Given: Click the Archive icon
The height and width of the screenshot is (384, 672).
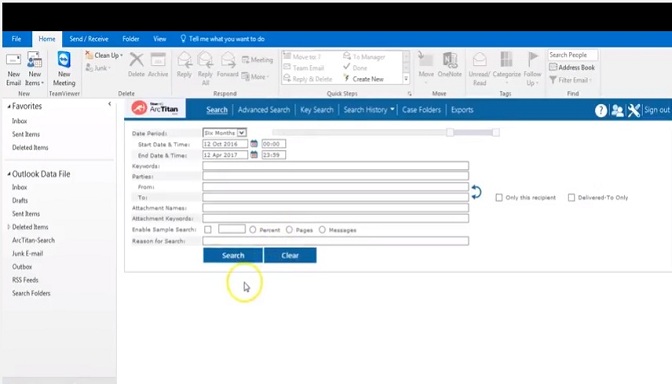Looking at the screenshot, I should pos(158,65).
